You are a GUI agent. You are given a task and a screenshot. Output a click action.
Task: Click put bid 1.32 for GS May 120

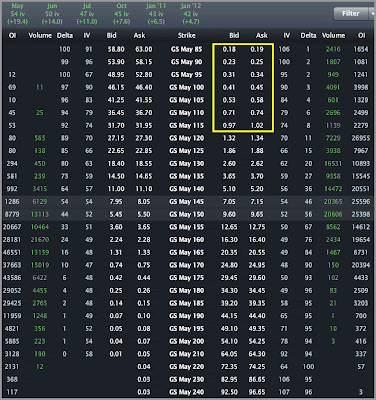[229, 138]
